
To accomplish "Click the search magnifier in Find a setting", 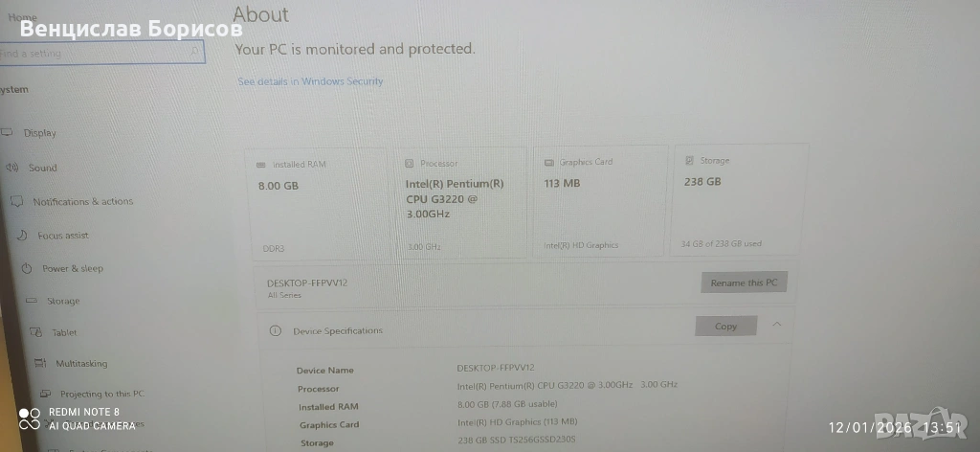I will [195, 52].
